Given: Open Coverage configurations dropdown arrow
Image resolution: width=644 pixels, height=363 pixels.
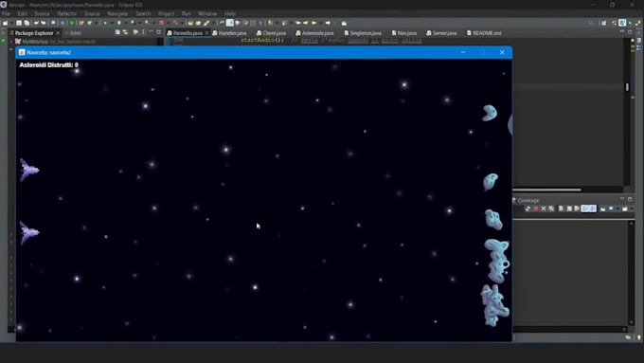Looking at the screenshot, I should (139, 23).
